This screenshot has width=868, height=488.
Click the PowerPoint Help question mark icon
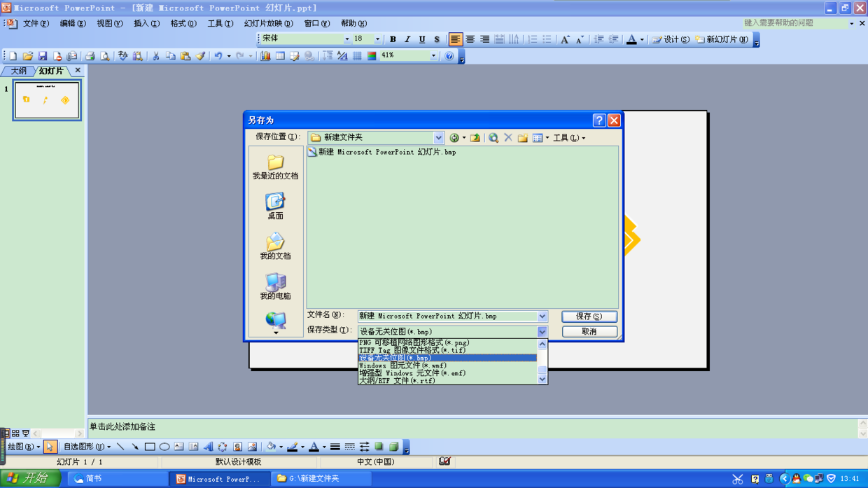tap(449, 56)
